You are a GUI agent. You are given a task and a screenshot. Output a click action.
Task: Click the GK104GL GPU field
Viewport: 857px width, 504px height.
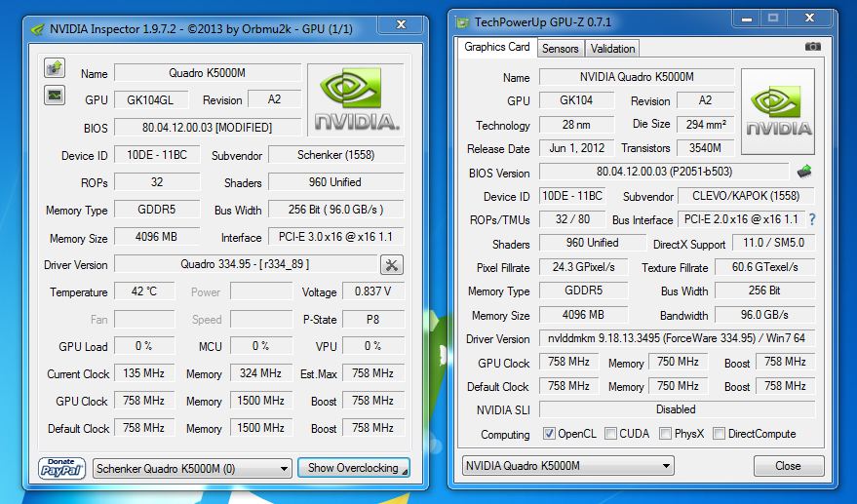pos(151,100)
